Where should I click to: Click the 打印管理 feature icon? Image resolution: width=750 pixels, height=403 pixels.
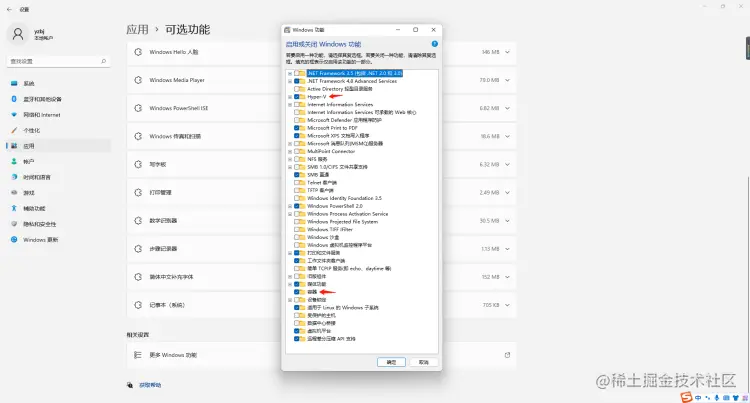(138, 192)
